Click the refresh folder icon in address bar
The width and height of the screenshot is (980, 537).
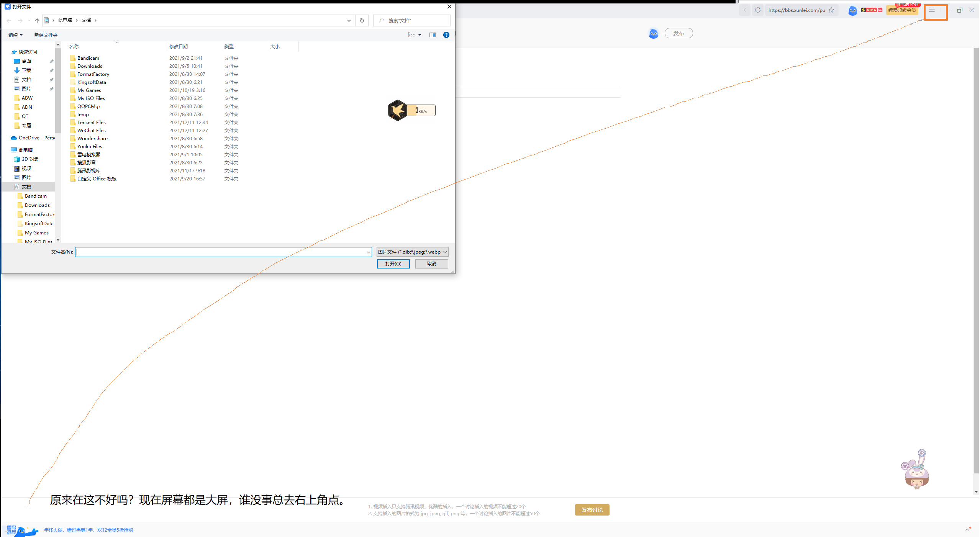(x=362, y=20)
